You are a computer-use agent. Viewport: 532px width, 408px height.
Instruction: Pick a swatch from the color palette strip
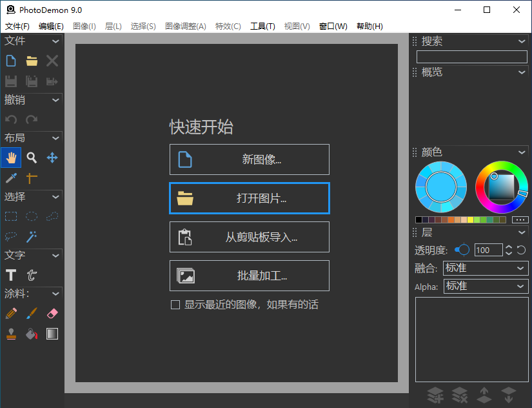451,219
